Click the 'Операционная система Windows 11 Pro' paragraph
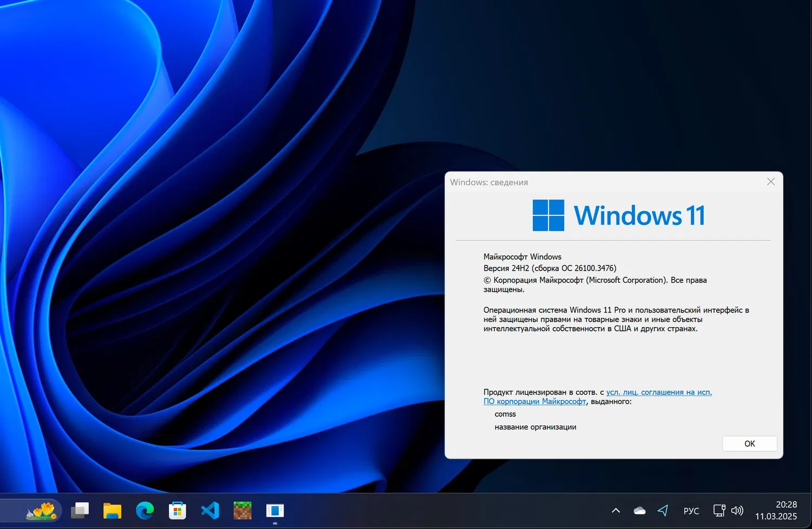812x529 pixels. pos(616,319)
